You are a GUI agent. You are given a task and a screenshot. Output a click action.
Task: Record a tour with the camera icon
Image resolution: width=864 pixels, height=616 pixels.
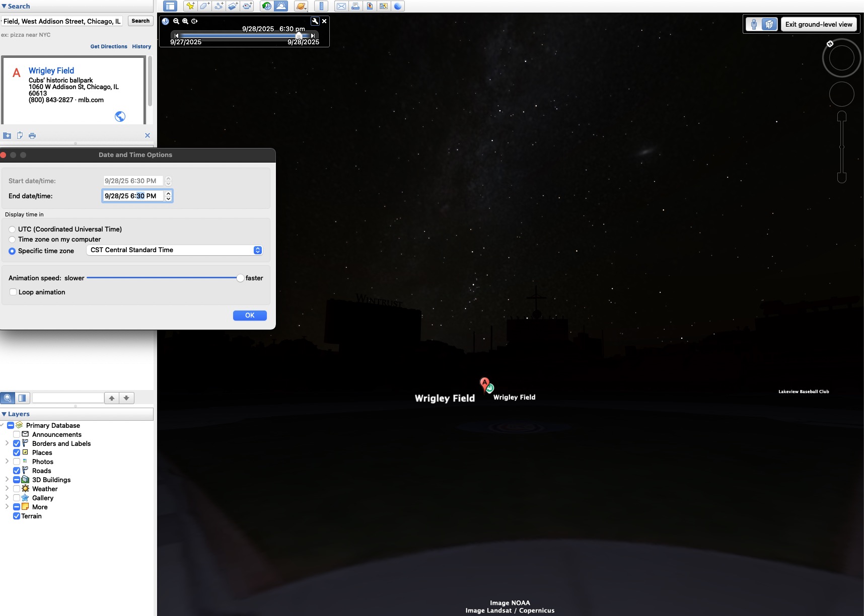click(247, 6)
